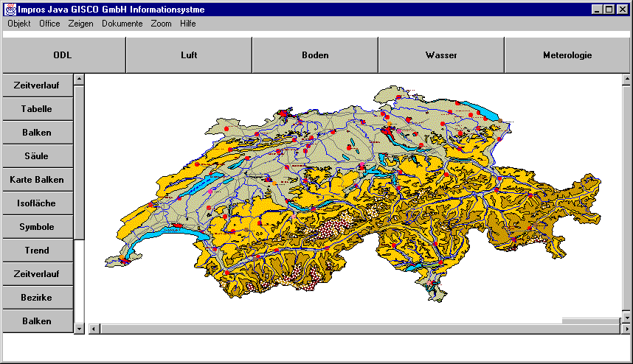
Task: Open the Zeigen menu
Action: pos(81,24)
